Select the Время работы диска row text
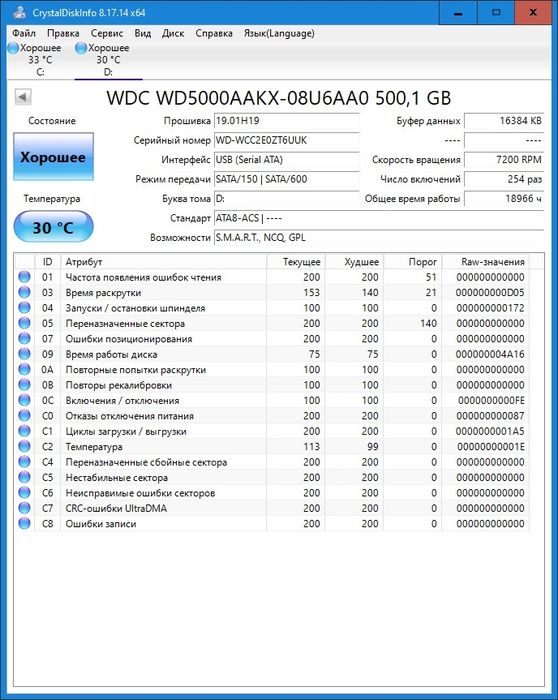558x700 pixels. 111,354
